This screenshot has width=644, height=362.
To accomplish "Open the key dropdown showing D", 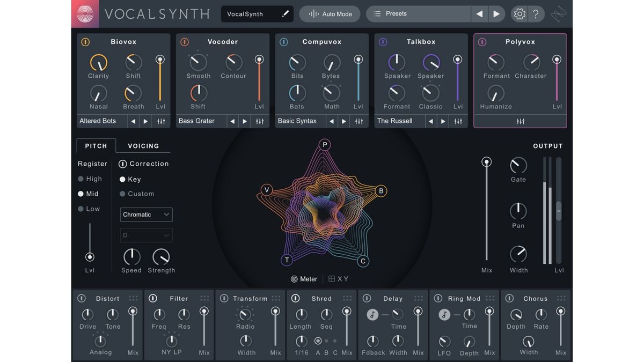I will (146, 235).
